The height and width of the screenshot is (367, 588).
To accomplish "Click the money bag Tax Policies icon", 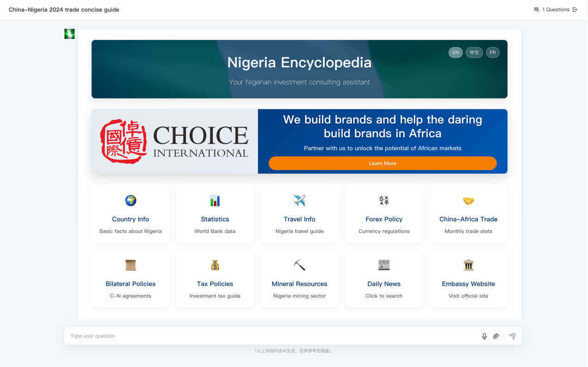I will [x=215, y=265].
